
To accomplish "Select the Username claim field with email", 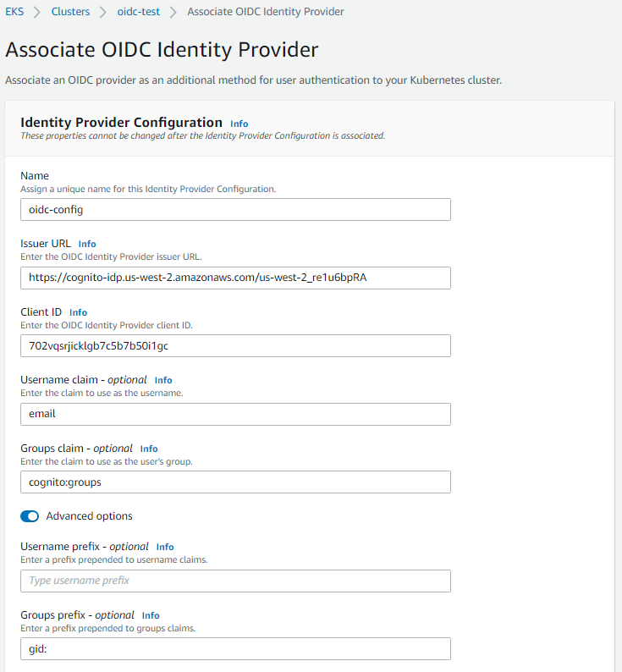I will tap(235, 414).
